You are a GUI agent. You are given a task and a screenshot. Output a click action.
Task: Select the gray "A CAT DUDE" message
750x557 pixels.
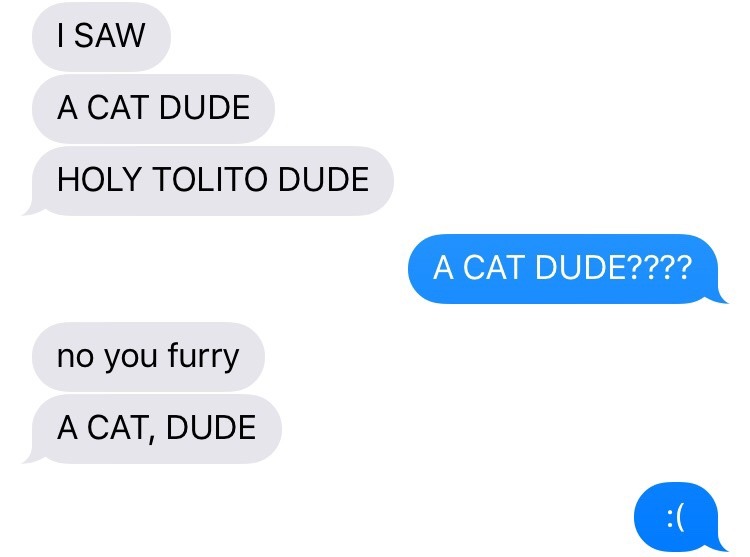[x=154, y=108]
